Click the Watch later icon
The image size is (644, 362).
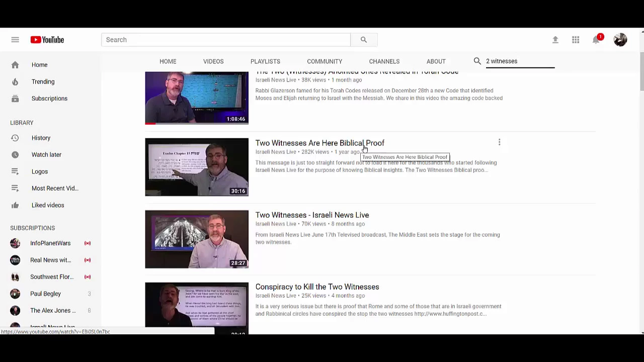click(15, 155)
